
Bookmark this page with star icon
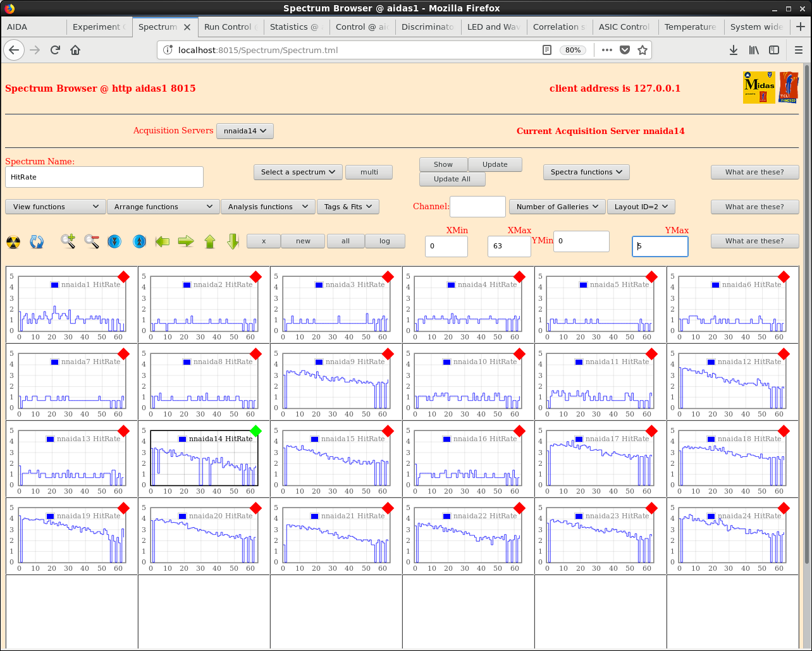[x=643, y=50]
